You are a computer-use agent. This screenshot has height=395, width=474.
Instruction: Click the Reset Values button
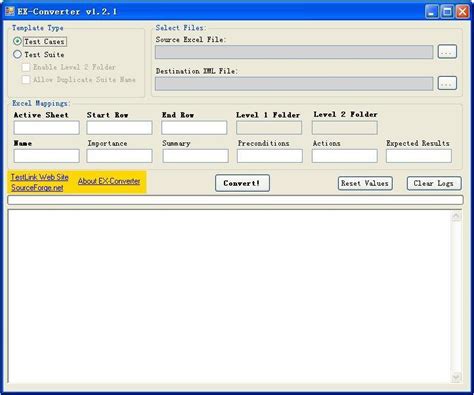(365, 183)
